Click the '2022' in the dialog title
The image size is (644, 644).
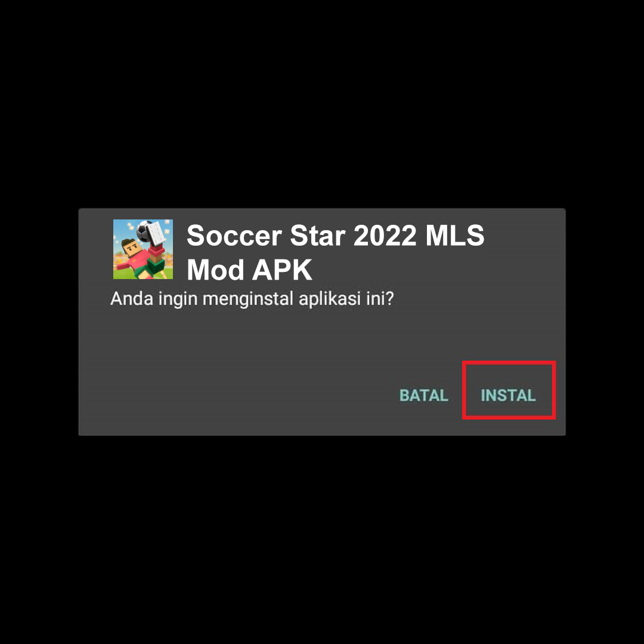385,236
